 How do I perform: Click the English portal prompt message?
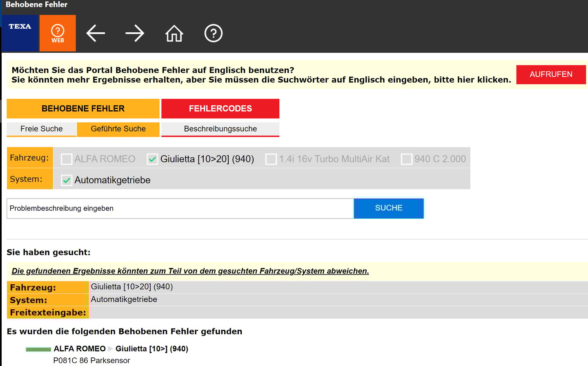click(261, 75)
